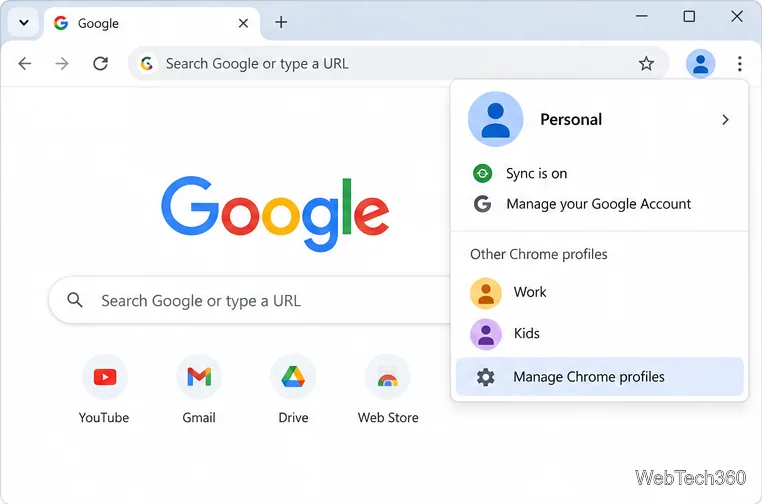
Task: Click the large Personal profile avatar
Action: click(x=495, y=119)
